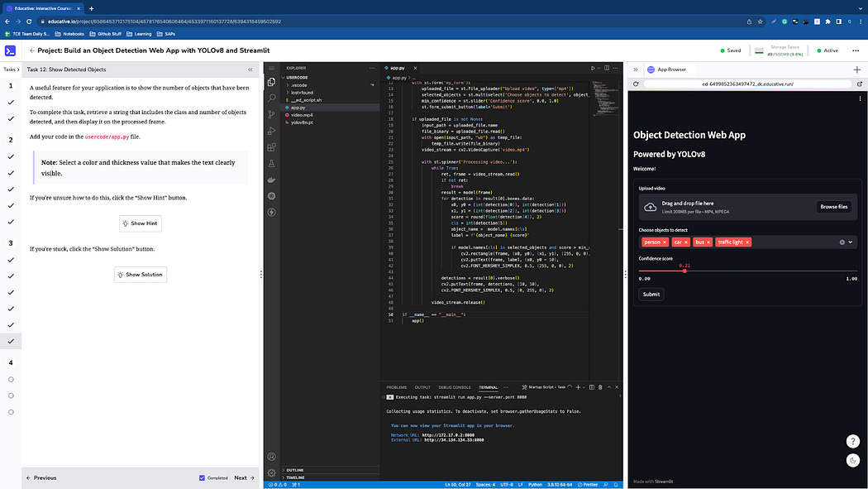The height and width of the screenshot is (489, 868).
Task: Open the app in a new browser tab
Action: (x=860, y=84)
